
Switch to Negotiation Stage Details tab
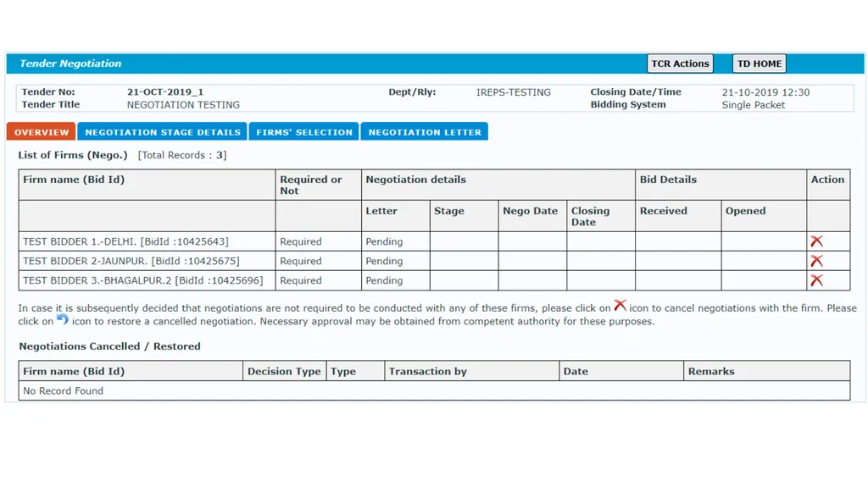pos(163,132)
